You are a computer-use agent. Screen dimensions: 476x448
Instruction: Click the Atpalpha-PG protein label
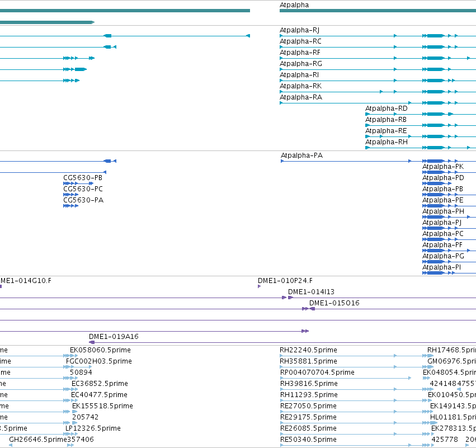443,257
